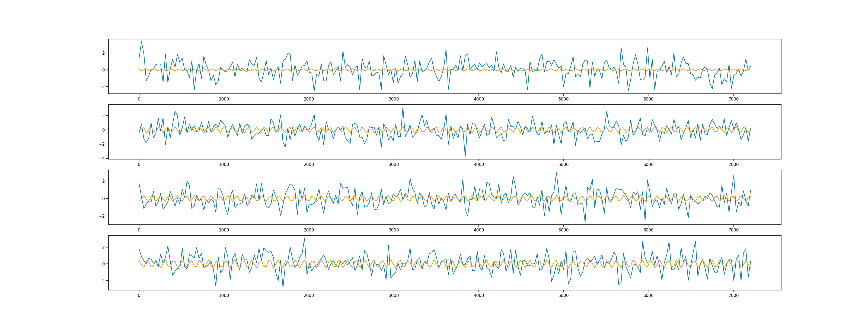Screen dimensions: 868x326
Task: Click the 2 y-axis label of top plot
Action: [x=103, y=53]
